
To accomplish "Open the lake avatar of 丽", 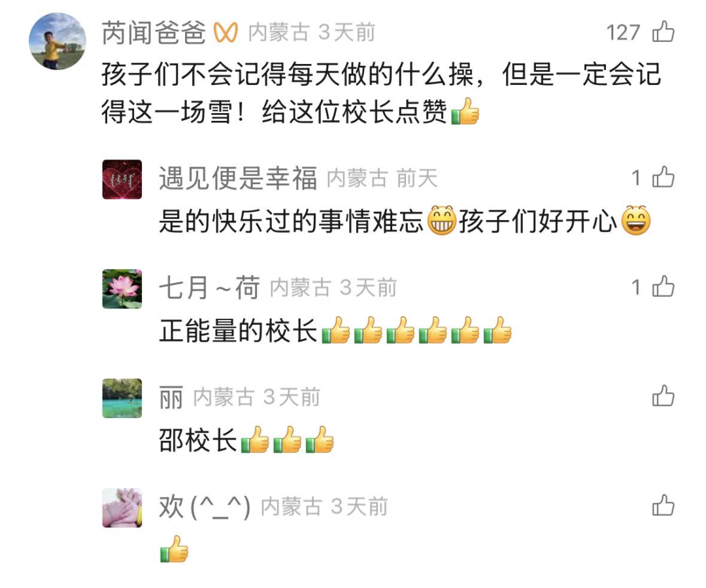I will 122,398.
